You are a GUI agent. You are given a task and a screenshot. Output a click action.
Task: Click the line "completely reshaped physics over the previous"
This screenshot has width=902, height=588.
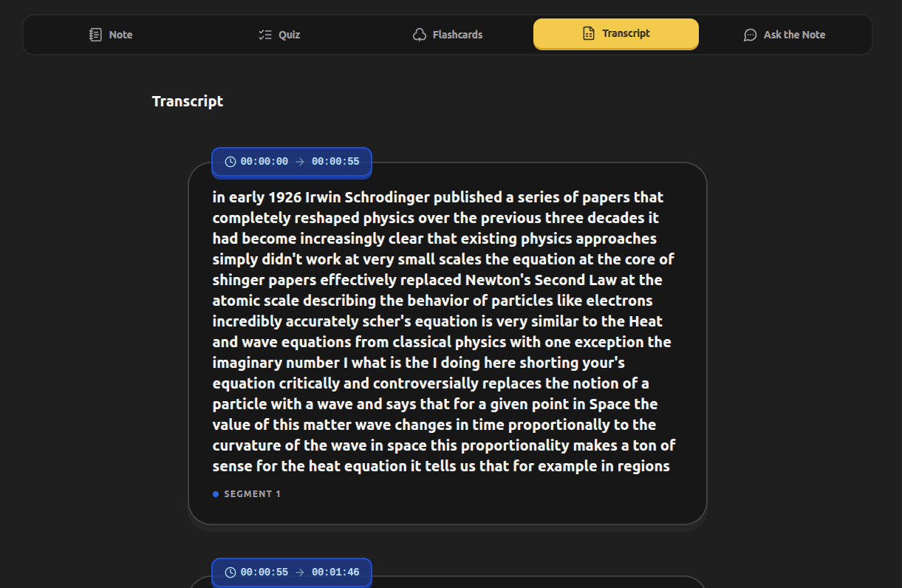pyautogui.click(x=436, y=218)
